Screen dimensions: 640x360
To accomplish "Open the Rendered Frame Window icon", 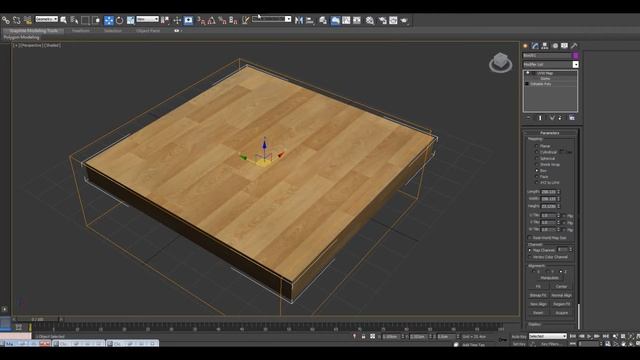I will [x=393, y=20].
